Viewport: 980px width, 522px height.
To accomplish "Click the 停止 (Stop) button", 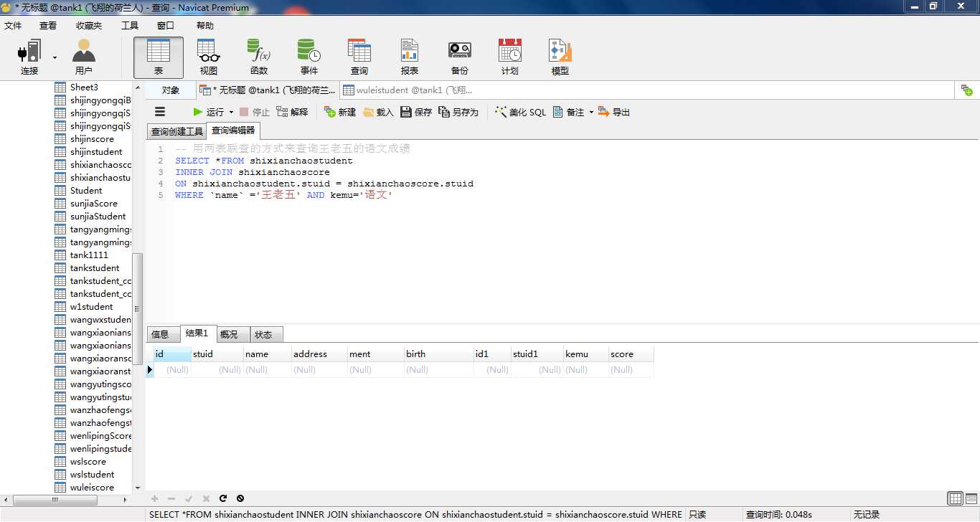I will (x=255, y=112).
